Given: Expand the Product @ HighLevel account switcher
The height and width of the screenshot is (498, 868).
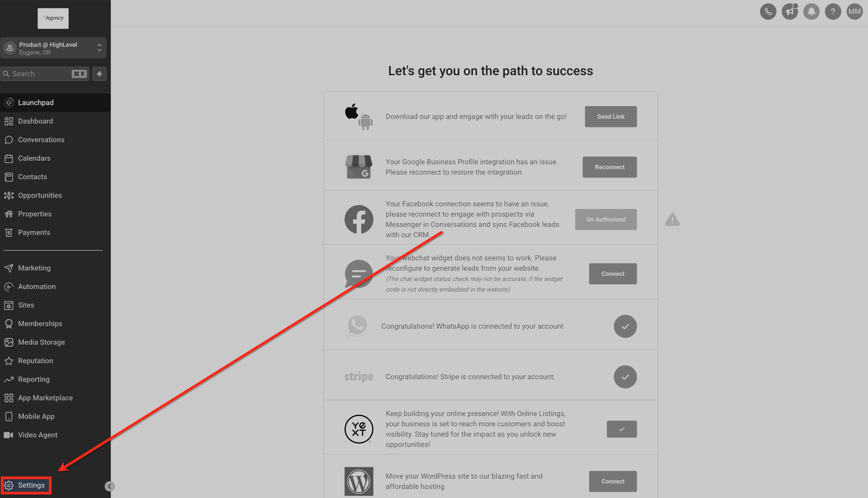Looking at the screenshot, I should click(53, 48).
